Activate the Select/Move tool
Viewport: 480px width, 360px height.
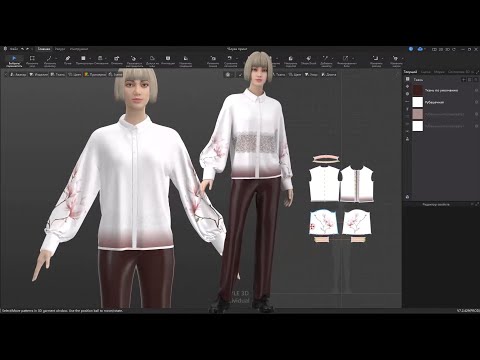tap(14, 61)
